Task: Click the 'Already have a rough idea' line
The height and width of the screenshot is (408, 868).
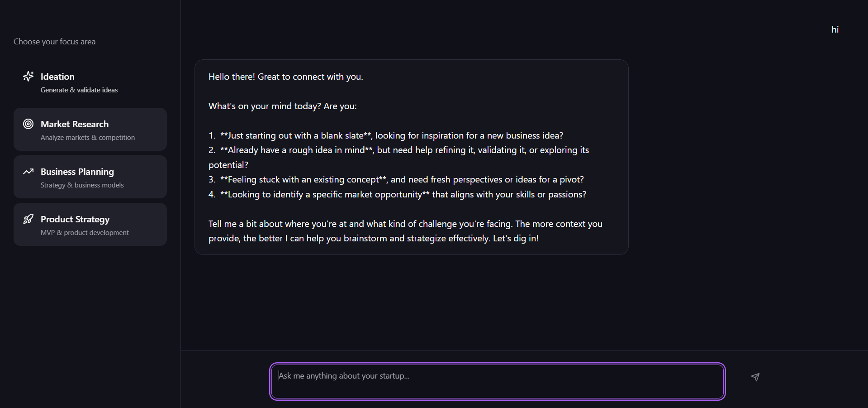Action: tap(404, 150)
